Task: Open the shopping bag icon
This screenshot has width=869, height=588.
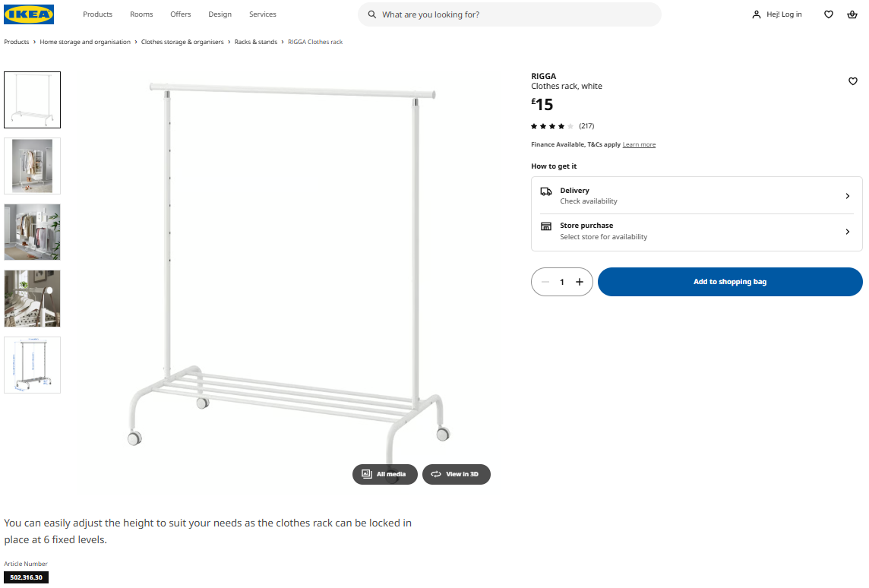Action: point(852,14)
